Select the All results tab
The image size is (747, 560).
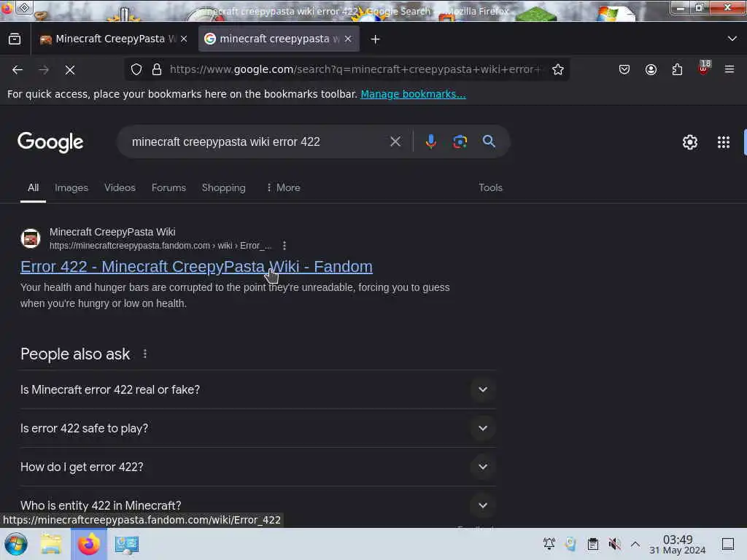click(33, 187)
